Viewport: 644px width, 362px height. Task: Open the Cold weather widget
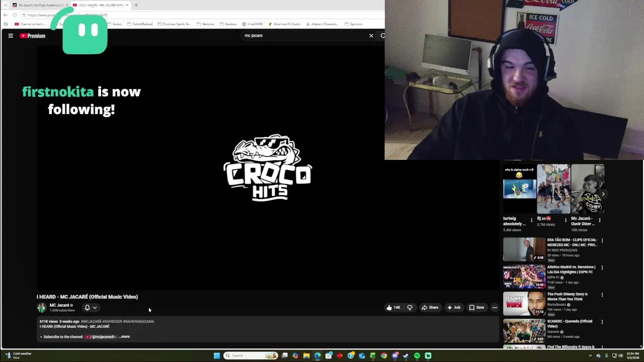pos(19,355)
